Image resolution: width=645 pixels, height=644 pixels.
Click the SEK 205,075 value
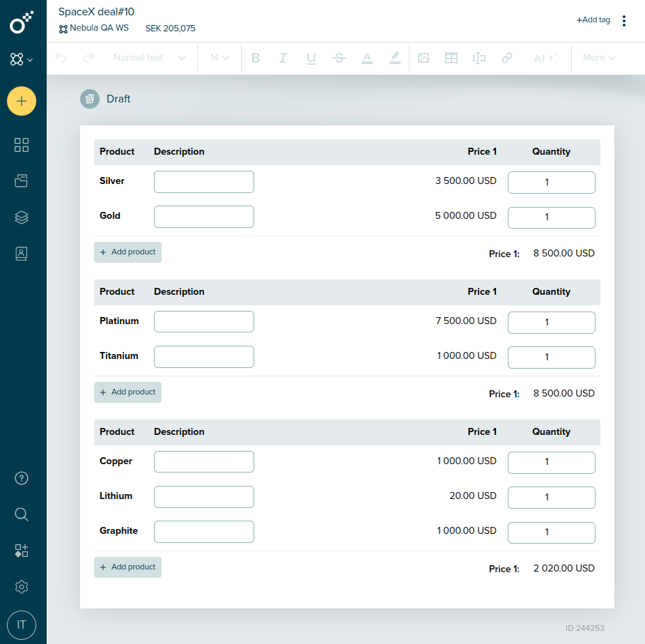coord(170,29)
